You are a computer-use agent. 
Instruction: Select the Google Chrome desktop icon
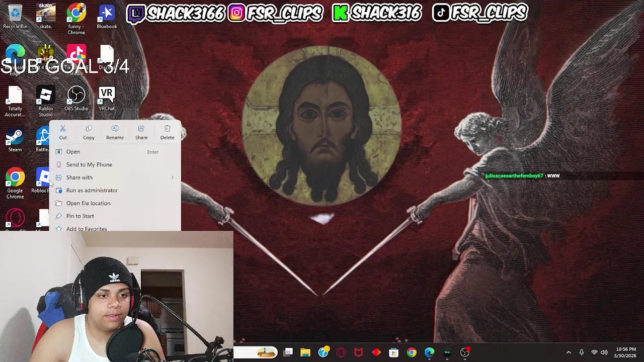tap(15, 184)
